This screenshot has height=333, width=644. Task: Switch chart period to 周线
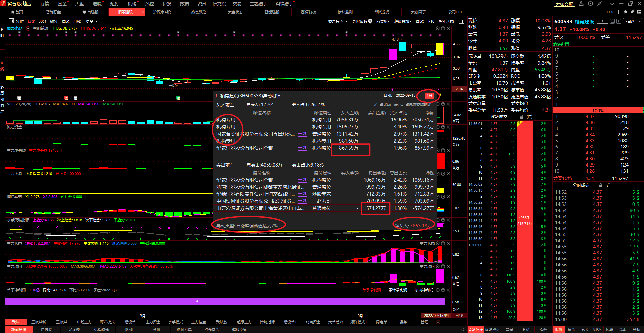pyautogui.click(x=66, y=21)
